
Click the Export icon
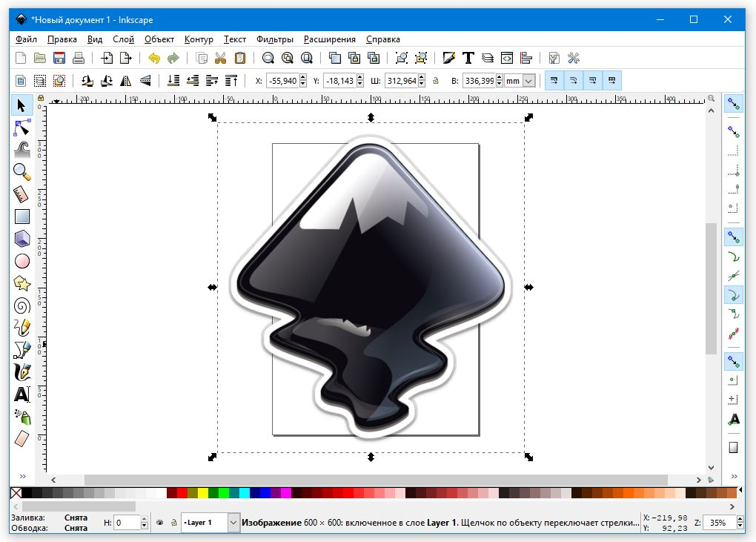126,59
